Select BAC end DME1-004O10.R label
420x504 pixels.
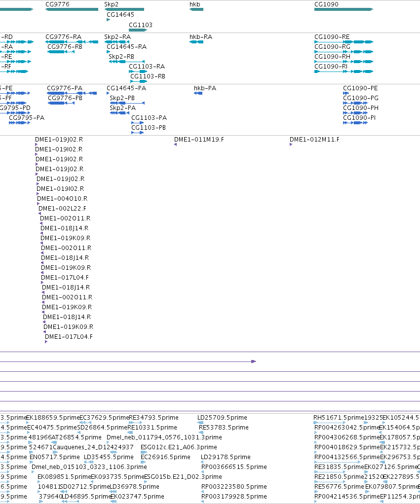pyautogui.click(x=62, y=198)
